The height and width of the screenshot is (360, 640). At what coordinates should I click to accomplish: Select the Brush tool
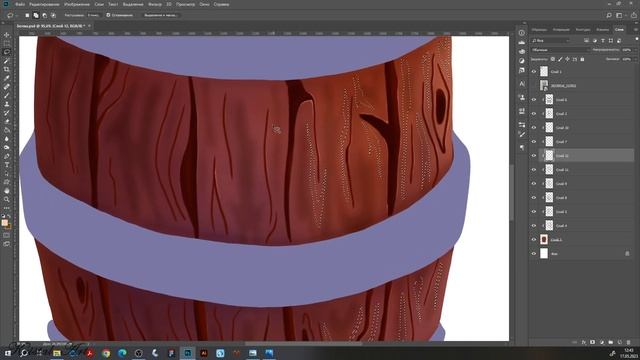coord(7,96)
